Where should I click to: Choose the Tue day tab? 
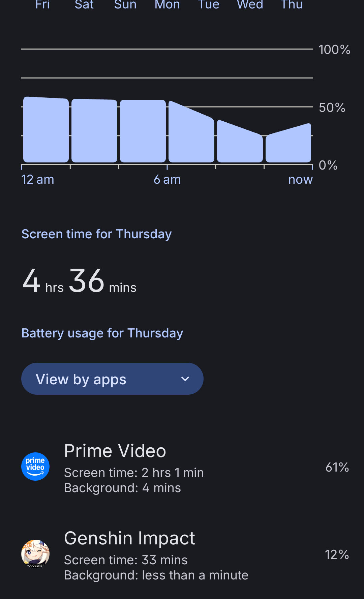pos(209,5)
